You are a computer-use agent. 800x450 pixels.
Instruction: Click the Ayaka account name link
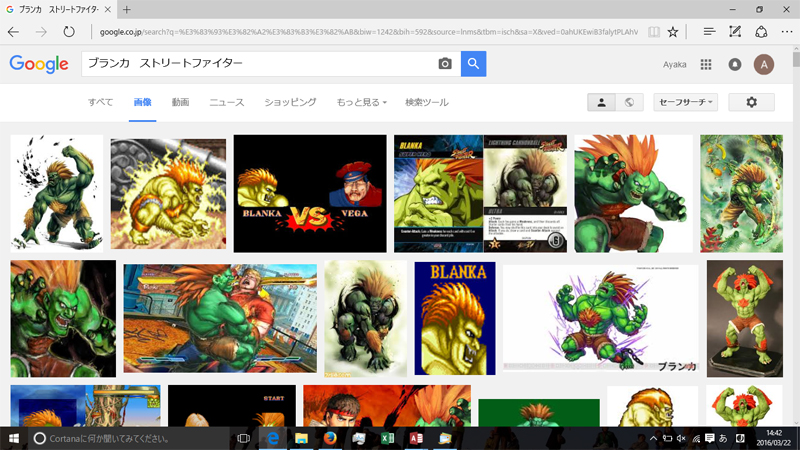pos(674,64)
